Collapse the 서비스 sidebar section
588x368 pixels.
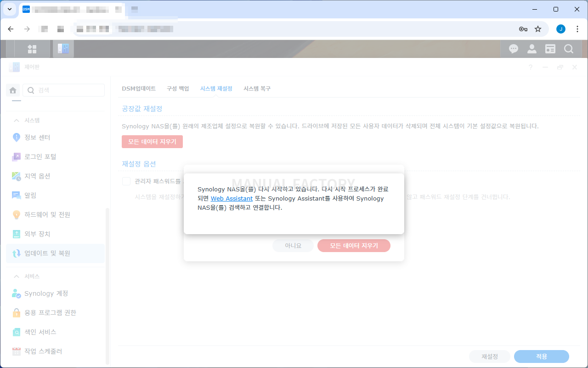[16, 276]
